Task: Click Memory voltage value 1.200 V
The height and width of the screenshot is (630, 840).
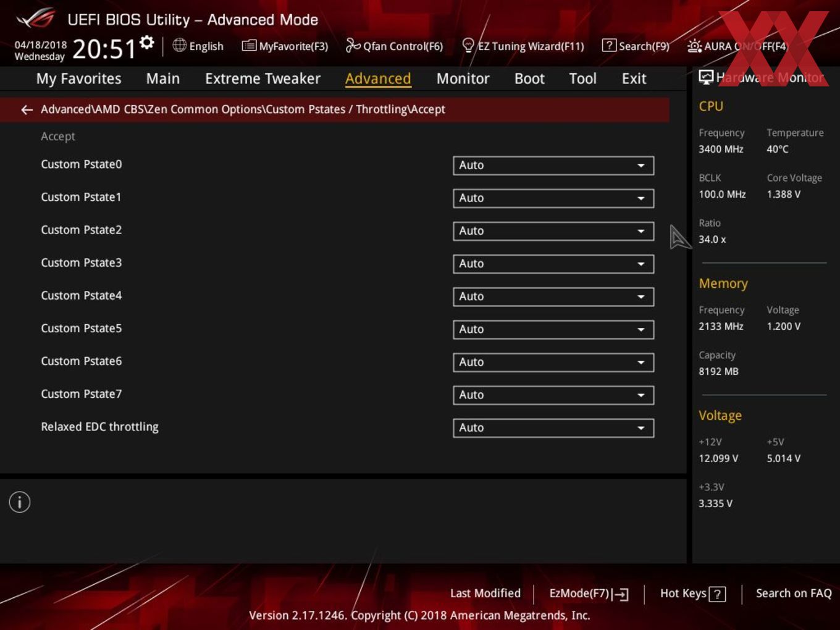Action: tap(784, 326)
